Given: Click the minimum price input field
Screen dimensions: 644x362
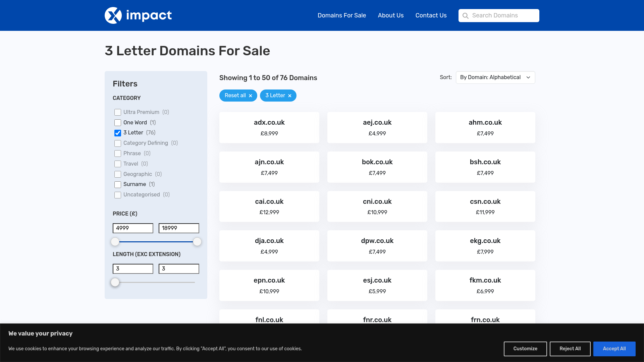Looking at the screenshot, I should (x=133, y=228).
